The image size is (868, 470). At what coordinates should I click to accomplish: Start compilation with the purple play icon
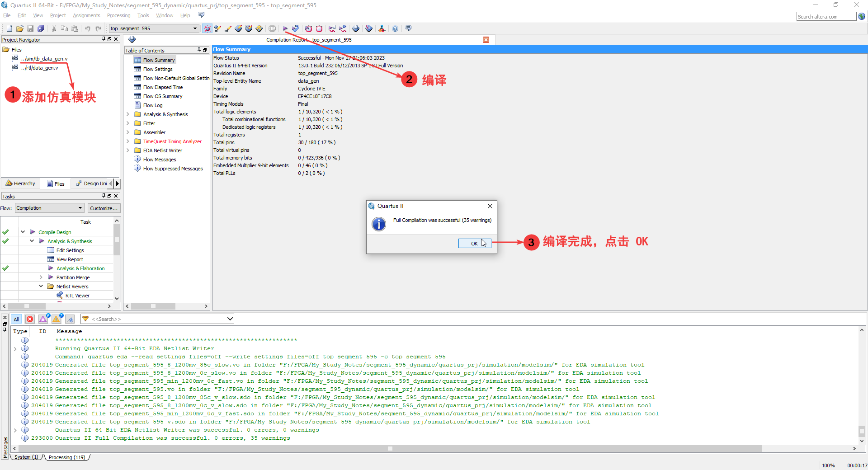285,28
